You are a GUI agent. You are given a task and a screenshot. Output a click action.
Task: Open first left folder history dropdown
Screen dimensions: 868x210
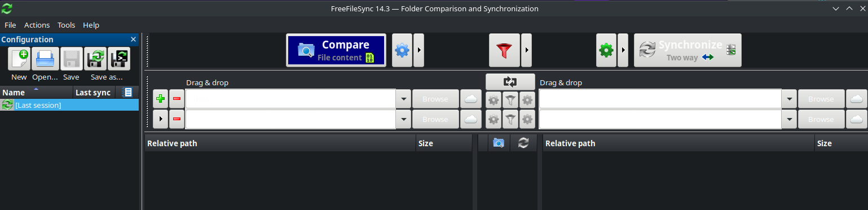coord(403,99)
